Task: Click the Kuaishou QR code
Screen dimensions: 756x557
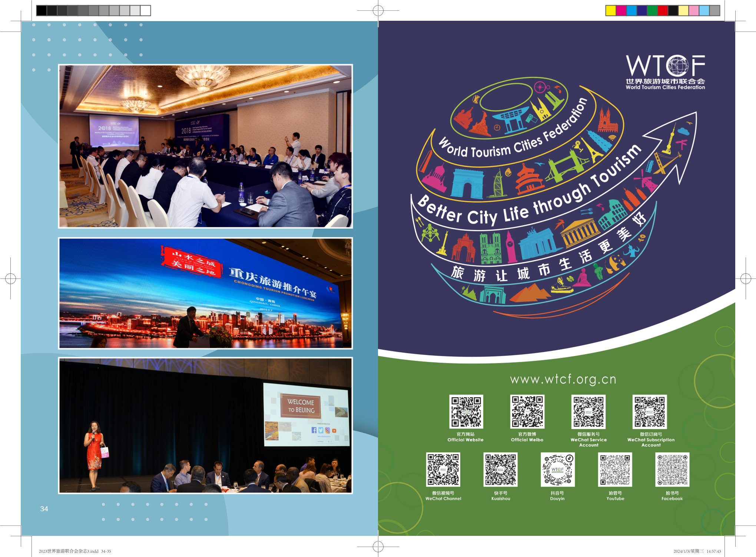Action: tap(500, 469)
